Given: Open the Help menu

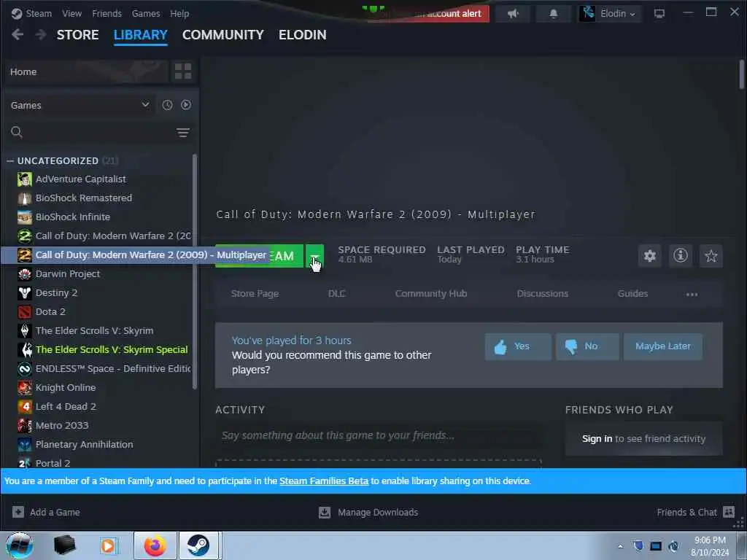Looking at the screenshot, I should (179, 14).
